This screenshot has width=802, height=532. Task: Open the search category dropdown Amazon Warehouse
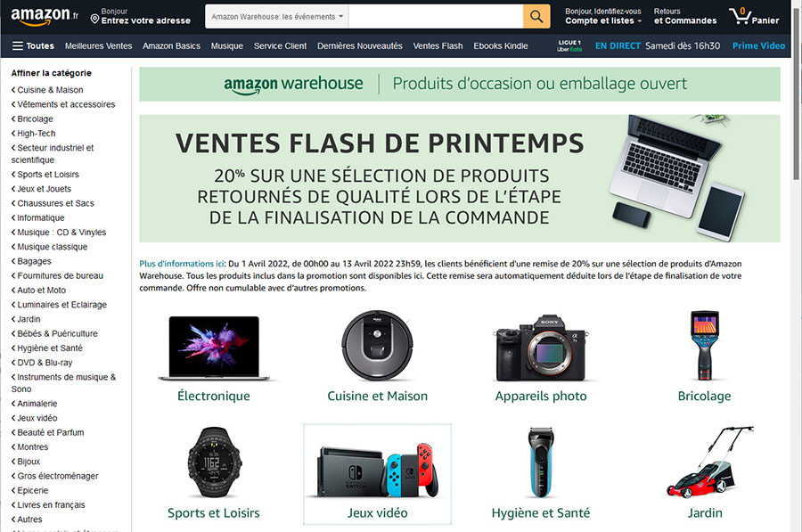(277, 16)
